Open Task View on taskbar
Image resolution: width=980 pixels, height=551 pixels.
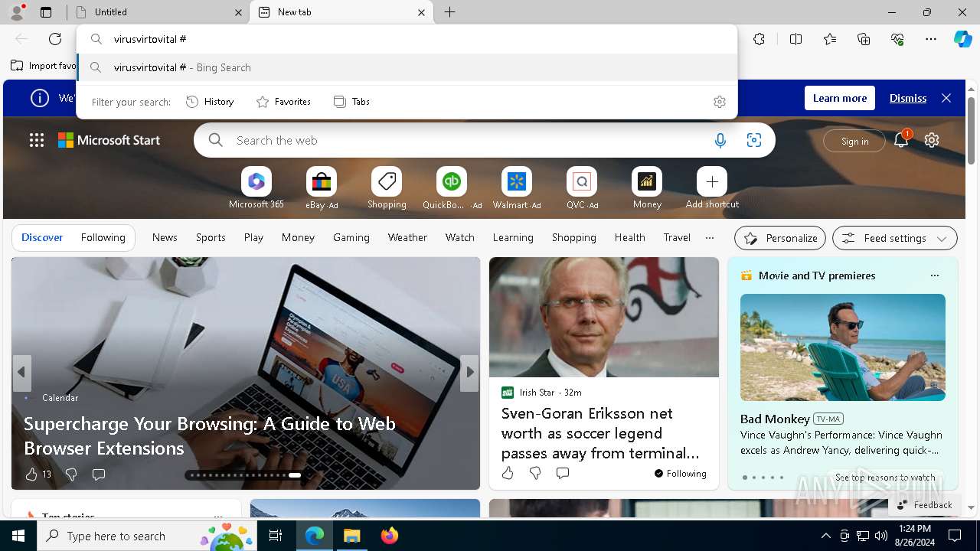pyautogui.click(x=276, y=536)
